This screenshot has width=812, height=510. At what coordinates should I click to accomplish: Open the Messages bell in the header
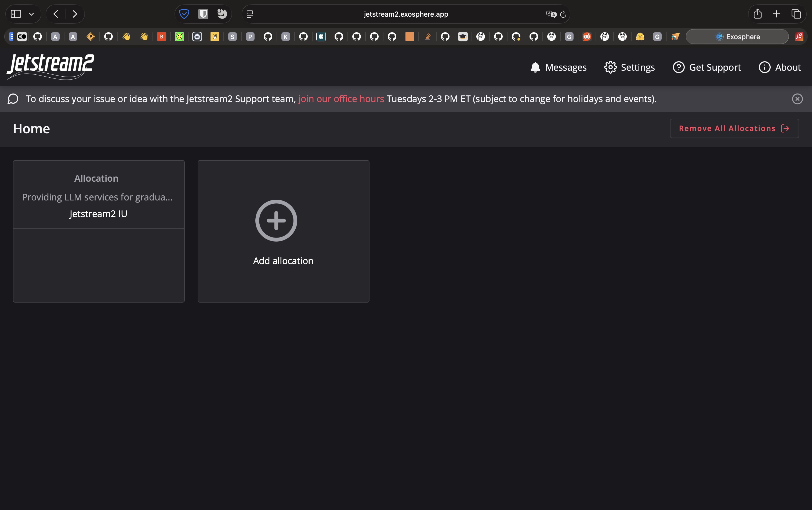(558, 67)
